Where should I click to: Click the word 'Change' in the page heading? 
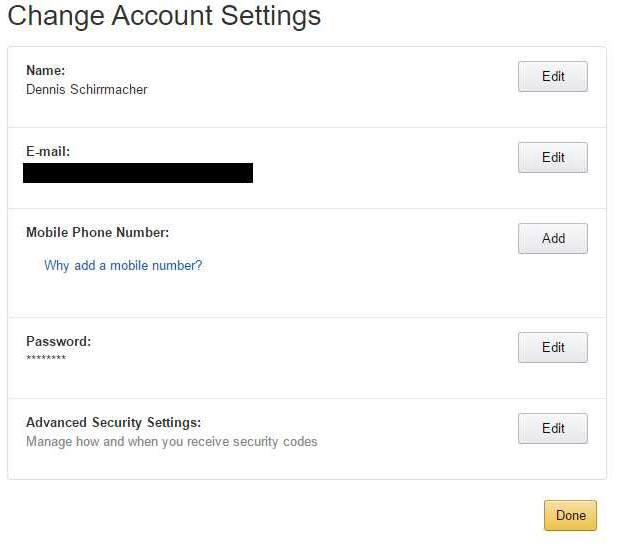click(x=56, y=17)
